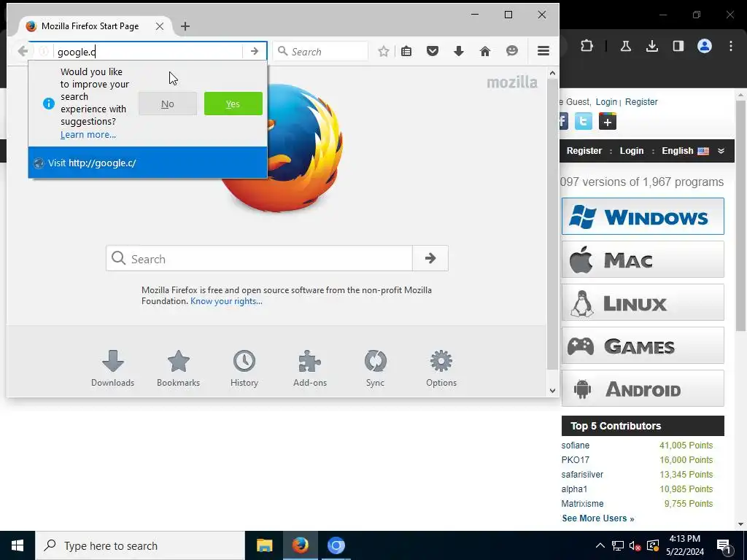Select the Mac platform button
This screenshot has height=560, width=747.
[x=643, y=260]
